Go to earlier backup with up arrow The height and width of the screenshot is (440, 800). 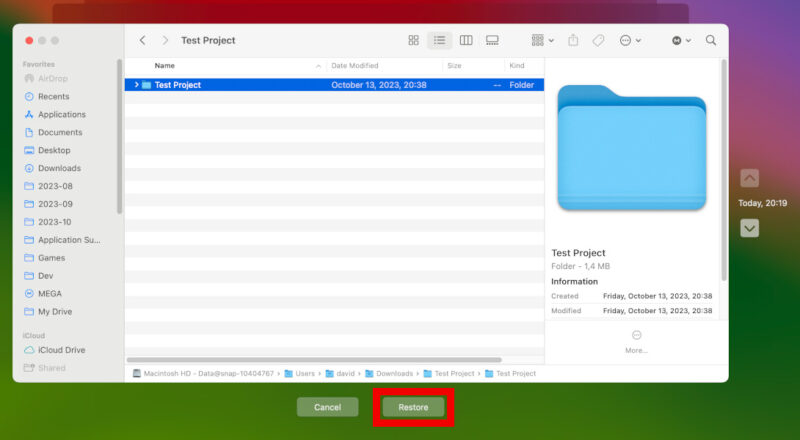[749, 178]
